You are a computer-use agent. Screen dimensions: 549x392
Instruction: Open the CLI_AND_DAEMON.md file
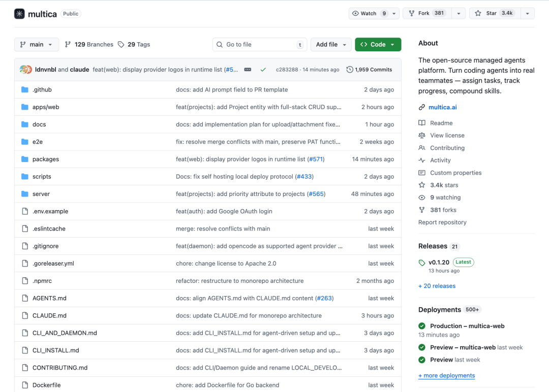(65, 333)
